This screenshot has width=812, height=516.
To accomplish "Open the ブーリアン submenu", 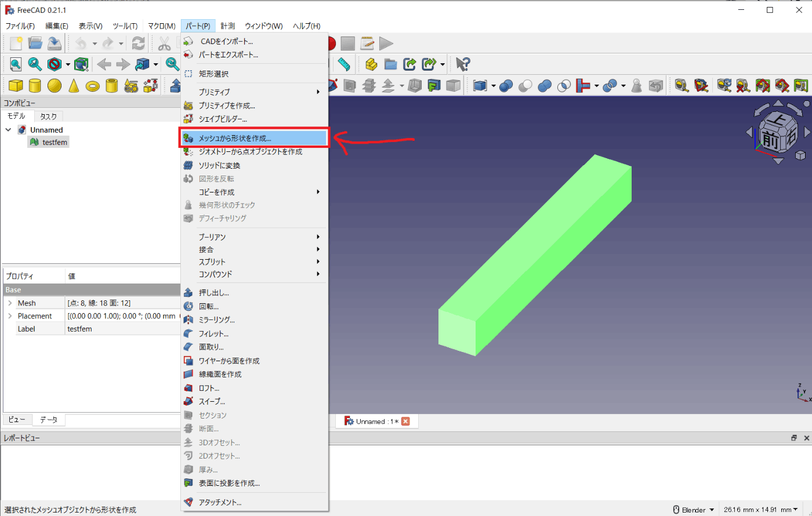I will 255,237.
